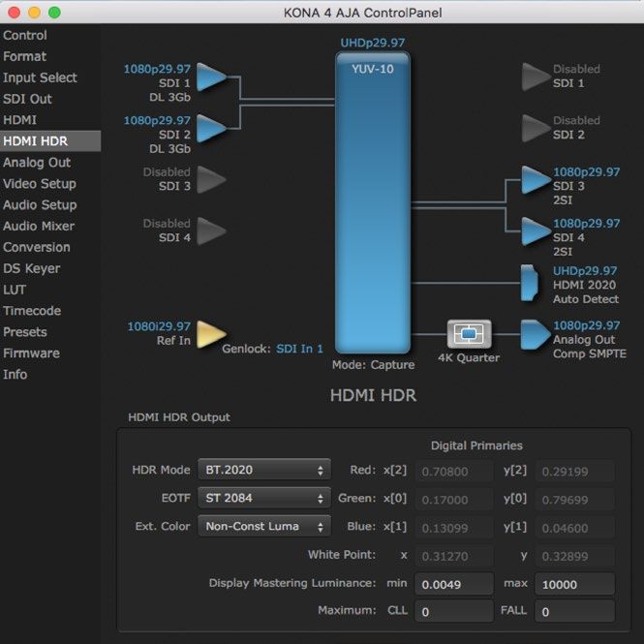Click the Blue y[1] primaries field
This screenshot has width=644, height=644.
[x=574, y=528]
